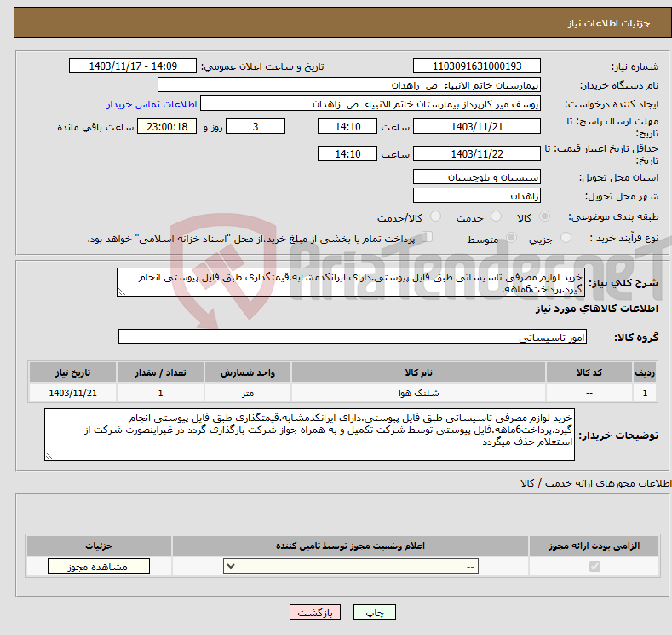Click the تاریخ نیاز column header
This screenshot has height=635, width=672.
coord(73,372)
